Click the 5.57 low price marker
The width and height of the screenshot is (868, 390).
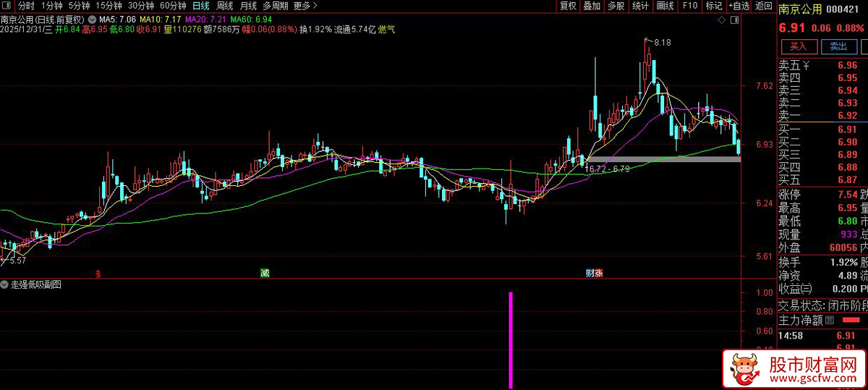13,260
